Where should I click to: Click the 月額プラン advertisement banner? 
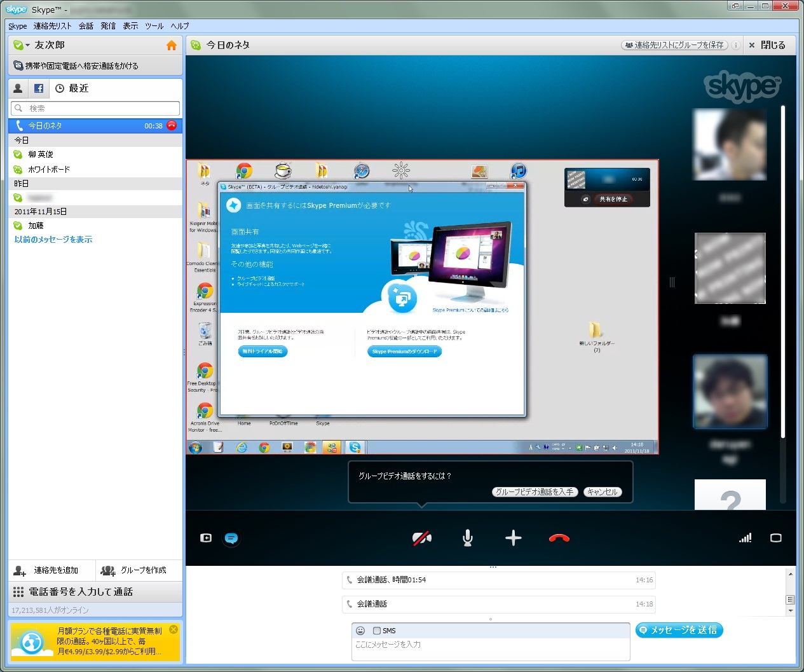coord(95,641)
